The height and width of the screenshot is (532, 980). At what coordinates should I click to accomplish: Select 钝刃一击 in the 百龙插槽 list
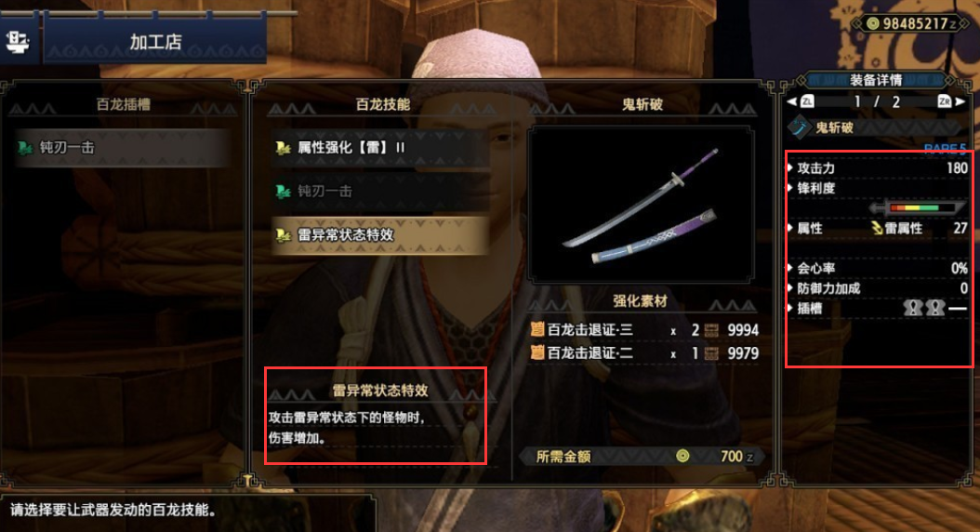tap(120, 148)
